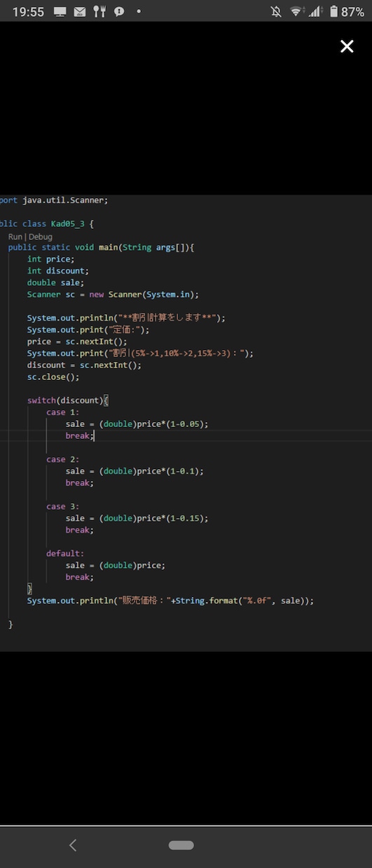The height and width of the screenshot is (868, 372).
Task: Click the Debug code lens link
Action: point(41,237)
